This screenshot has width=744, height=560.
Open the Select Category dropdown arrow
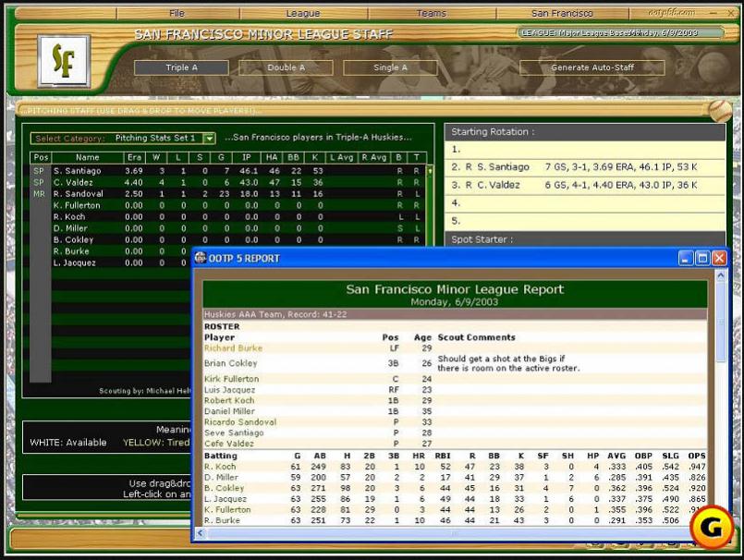click(209, 138)
